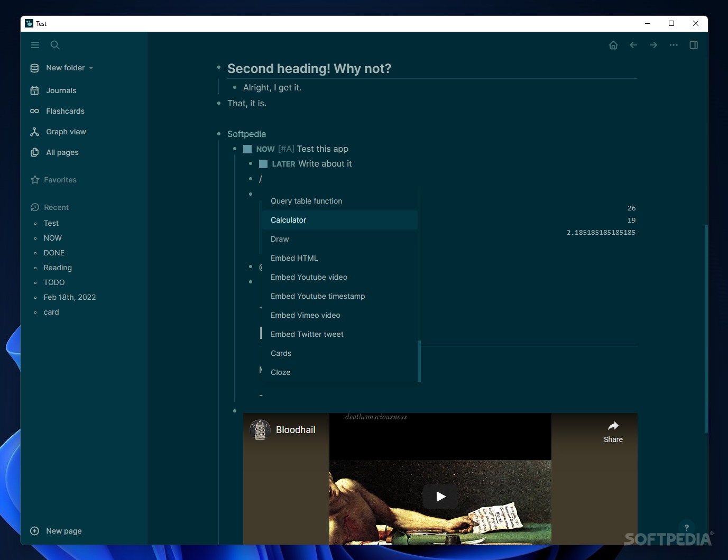Open All pages icon

(x=34, y=152)
